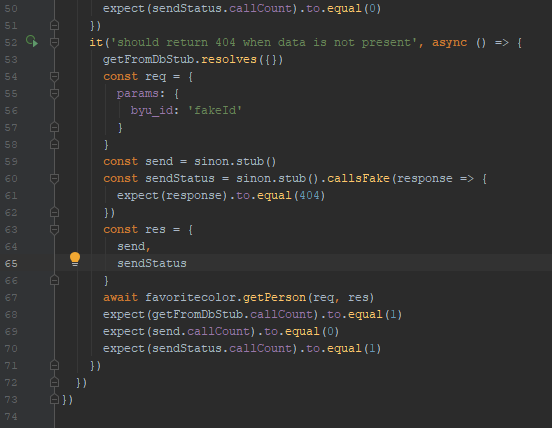The height and width of the screenshot is (428, 552).
Task: Click fold end marker on line 71
Action: [x=54, y=365]
